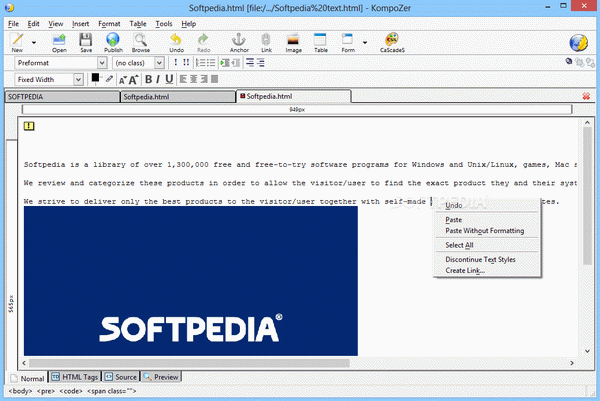Click the Undo arrow in the toolbar
The height and width of the screenshot is (401, 600).
coord(176,41)
